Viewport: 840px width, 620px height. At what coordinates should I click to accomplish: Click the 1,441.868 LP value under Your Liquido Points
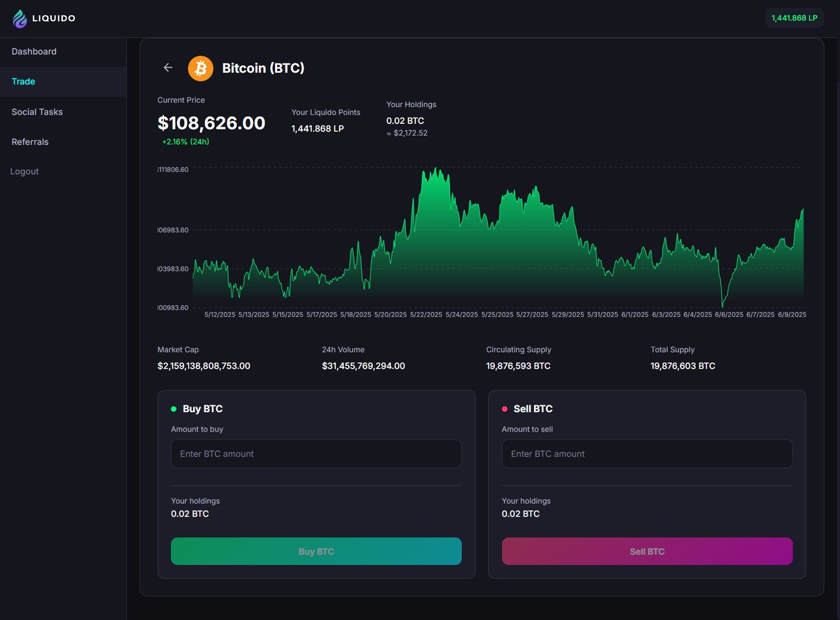[318, 129]
